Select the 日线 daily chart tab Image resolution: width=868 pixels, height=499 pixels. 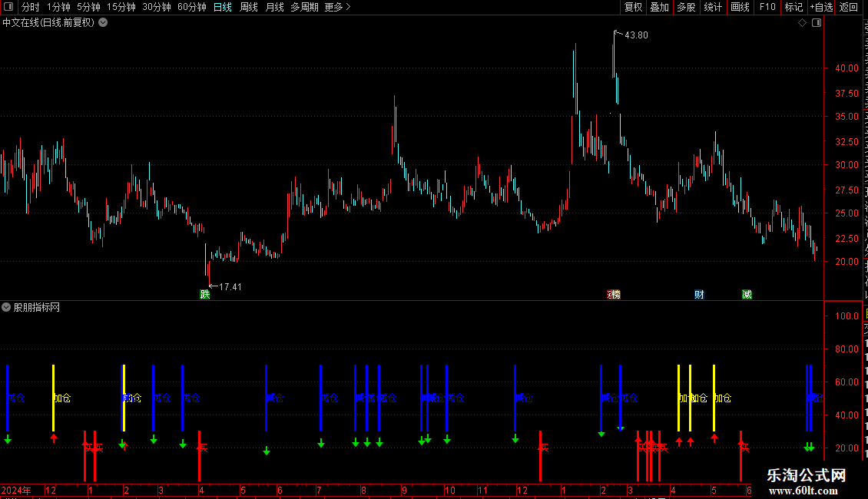pos(223,7)
